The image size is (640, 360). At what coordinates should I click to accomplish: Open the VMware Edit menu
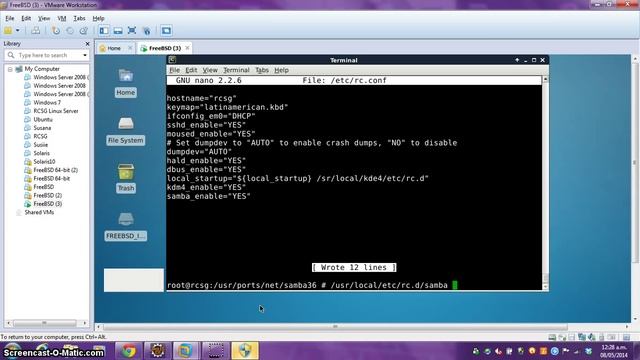(26, 18)
